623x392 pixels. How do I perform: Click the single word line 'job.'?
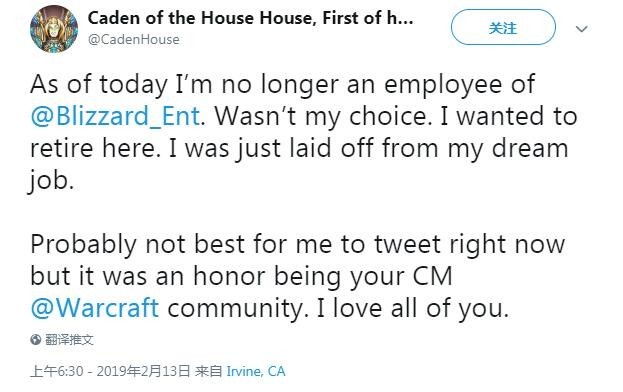[x=51, y=181]
